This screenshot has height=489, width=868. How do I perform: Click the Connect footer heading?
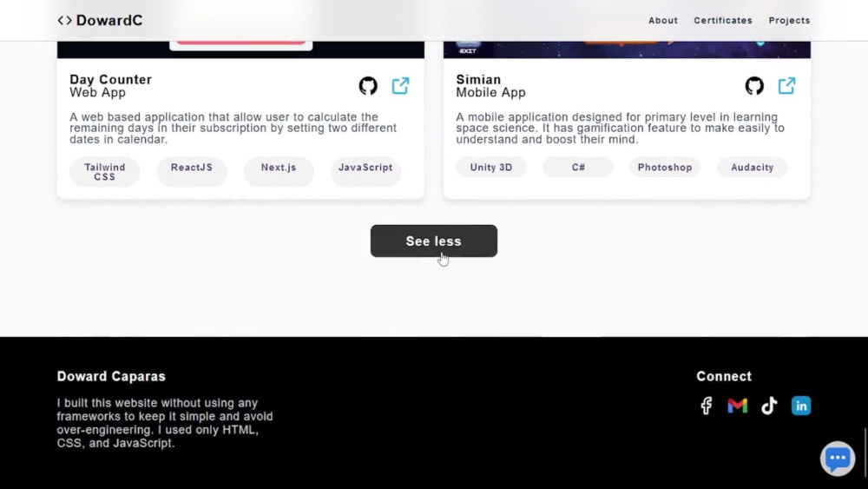pyautogui.click(x=724, y=377)
